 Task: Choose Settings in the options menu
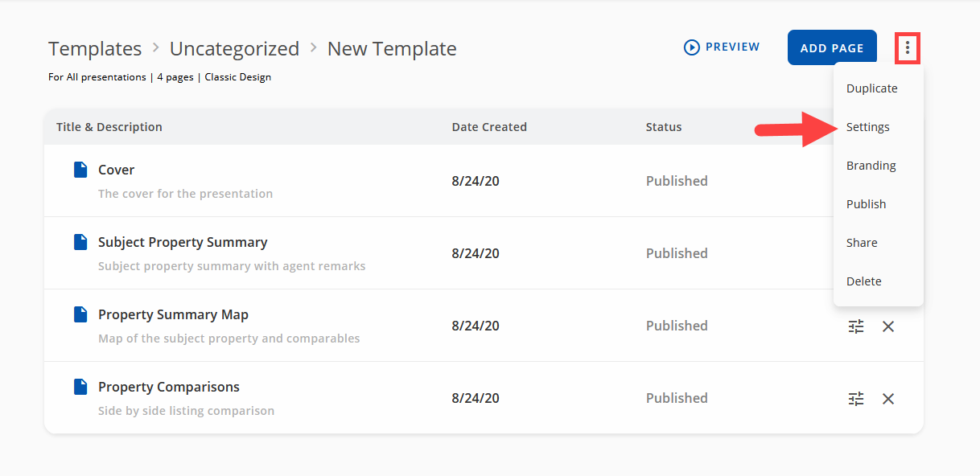(867, 127)
